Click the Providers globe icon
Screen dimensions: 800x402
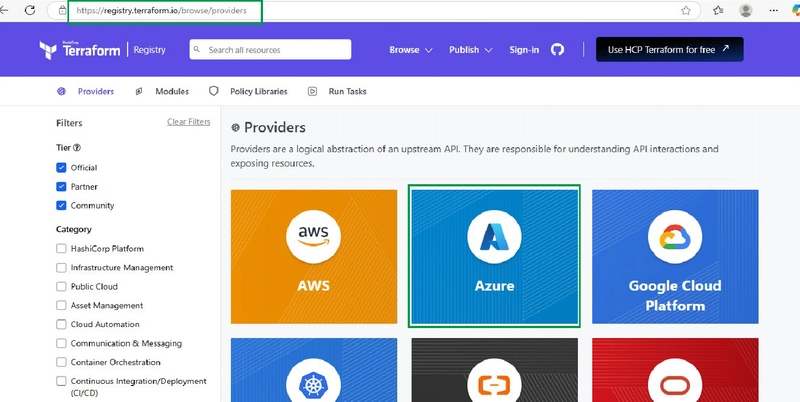pyautogui.click(x=62, y=91)
